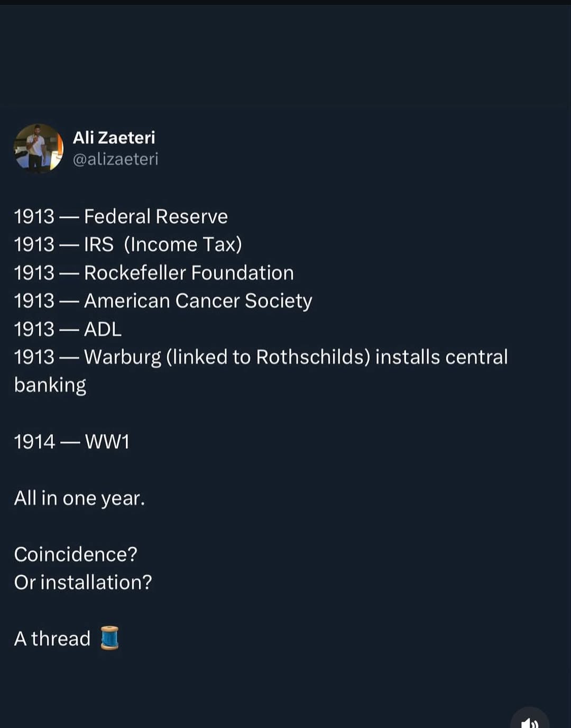Click the IRS text
The width and height of the screenshot is (571, 728).
pos(98,244)
